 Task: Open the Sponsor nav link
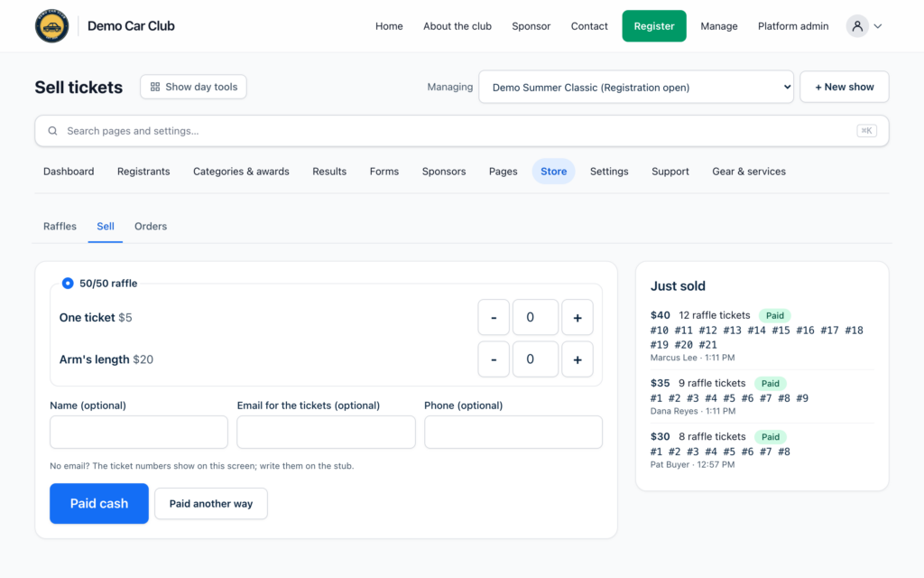(531, 26)
